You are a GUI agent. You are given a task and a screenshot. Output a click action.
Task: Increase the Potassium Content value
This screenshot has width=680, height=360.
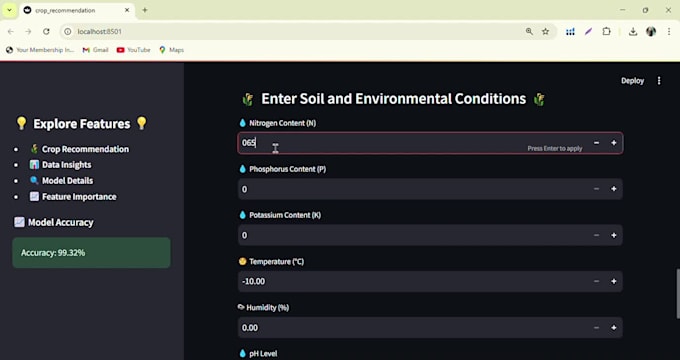[614, 235]
